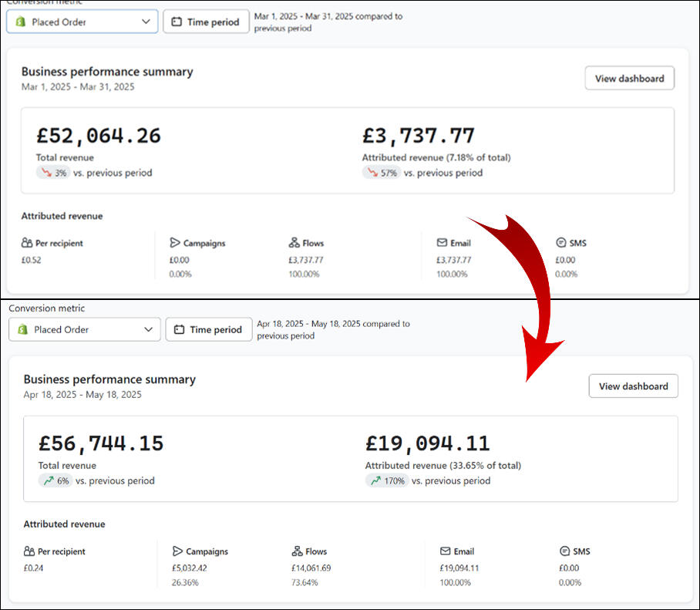Click calendar icon in the Apr 18 Time period button

pos(179,330)
